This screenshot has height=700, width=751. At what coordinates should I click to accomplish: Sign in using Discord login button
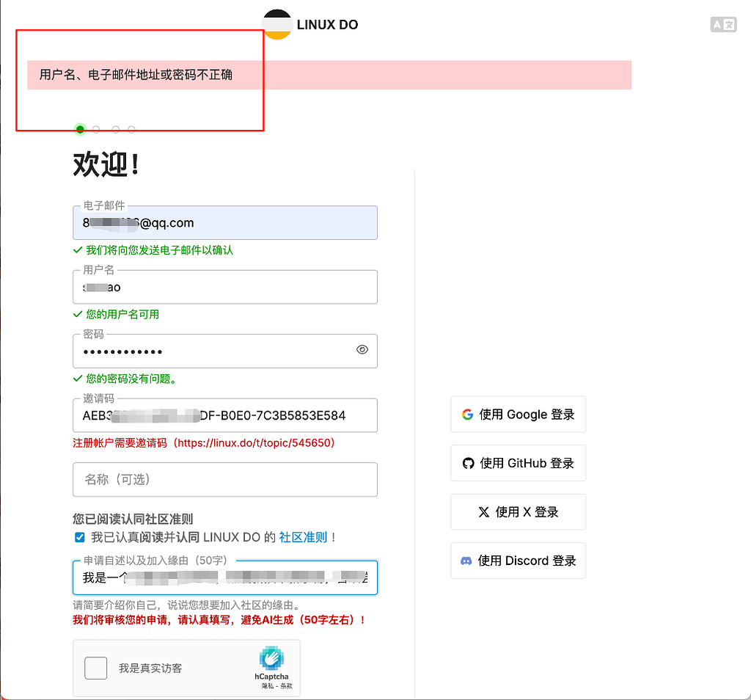click(x=518, y=561)
